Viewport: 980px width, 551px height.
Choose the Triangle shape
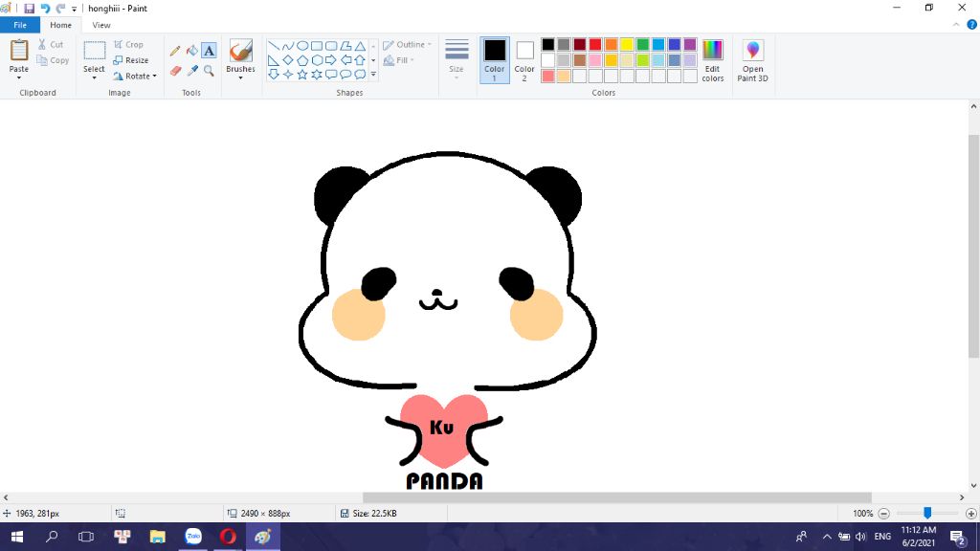360,46
